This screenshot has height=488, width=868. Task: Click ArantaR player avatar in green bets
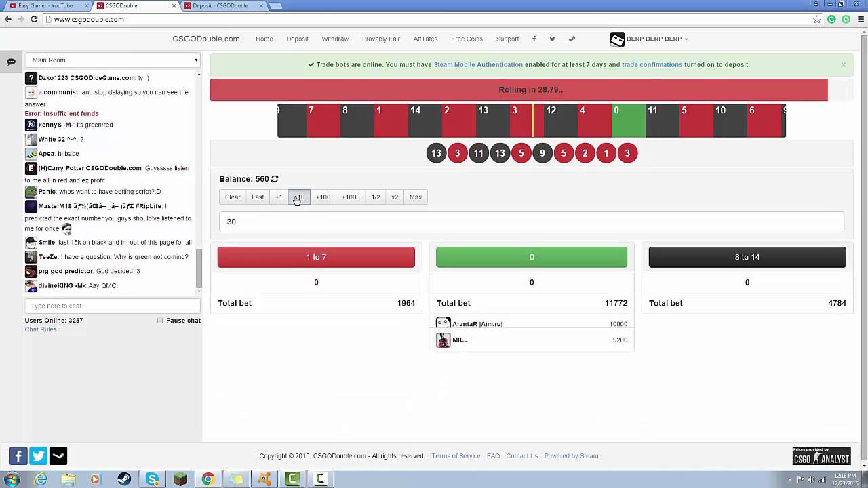(x=443, y=323)
